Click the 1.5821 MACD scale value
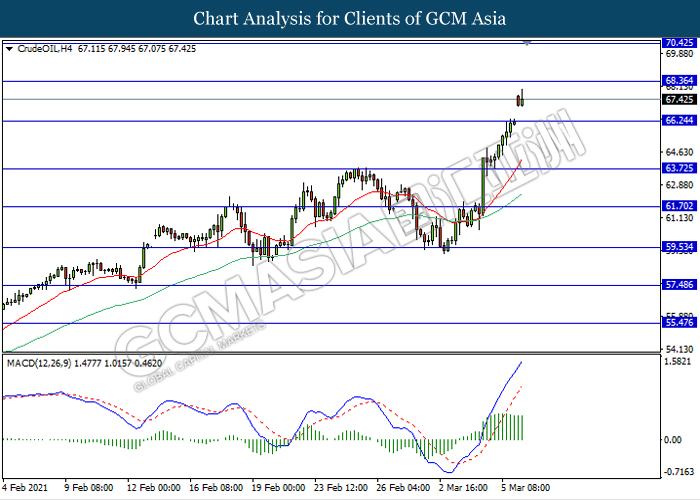The height and width of the screenshot is (500, 700). coord(678,362)
